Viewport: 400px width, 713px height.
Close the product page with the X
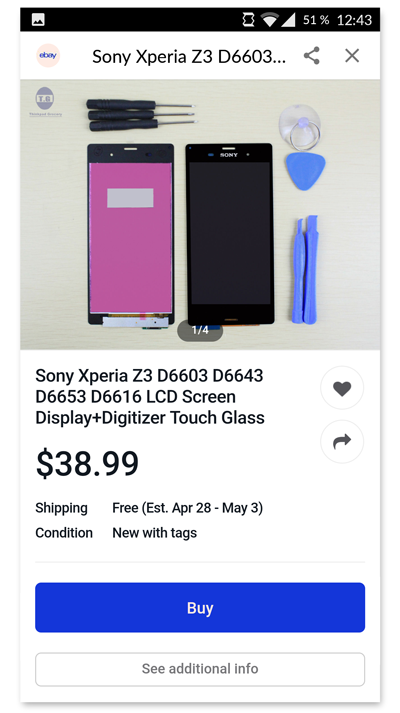pyautogui.click(x=352, y=56)
